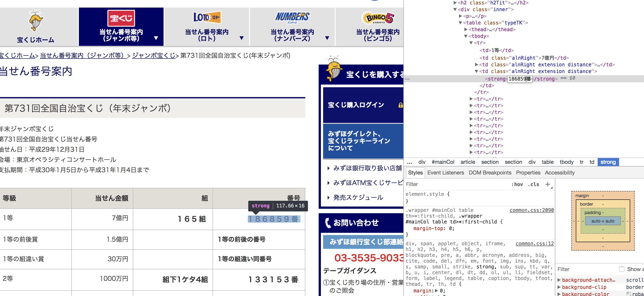Click the red 宝くじ logo icon
The width and height of the screenshot is (644, 296).
coord(121,18)
